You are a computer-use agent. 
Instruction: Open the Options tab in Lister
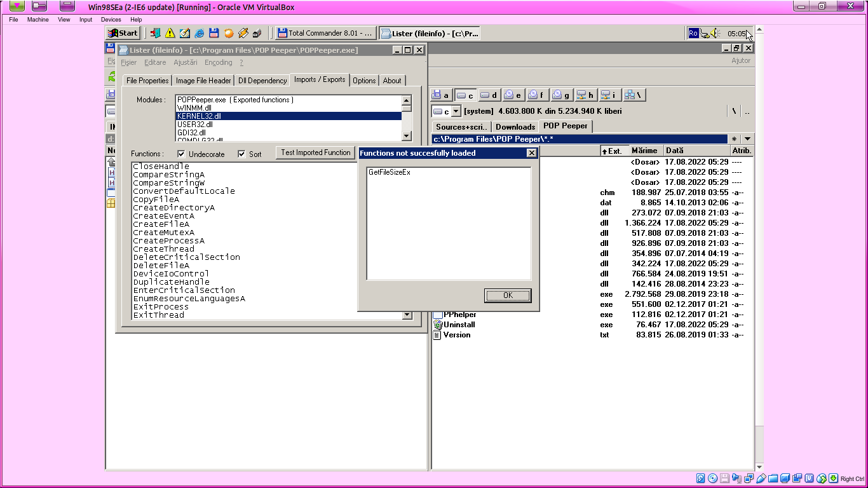pyautogui.click(x=364, y=81)
